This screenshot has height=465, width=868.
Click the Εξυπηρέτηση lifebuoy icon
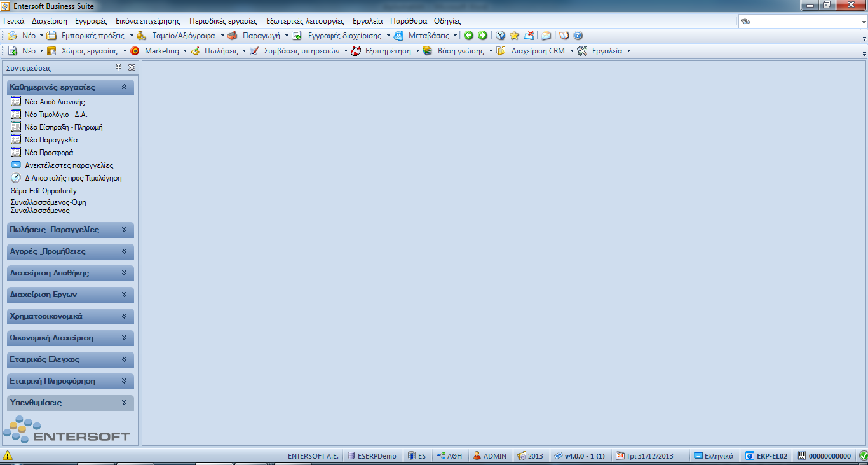(356, 51)
